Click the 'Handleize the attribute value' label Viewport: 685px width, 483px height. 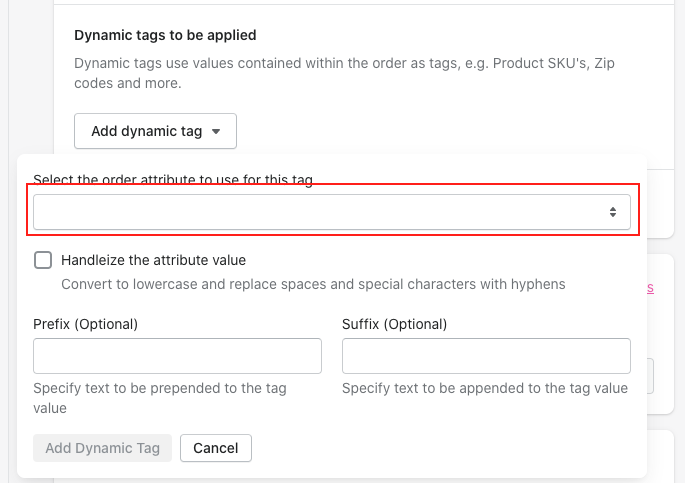click(153, 260)
